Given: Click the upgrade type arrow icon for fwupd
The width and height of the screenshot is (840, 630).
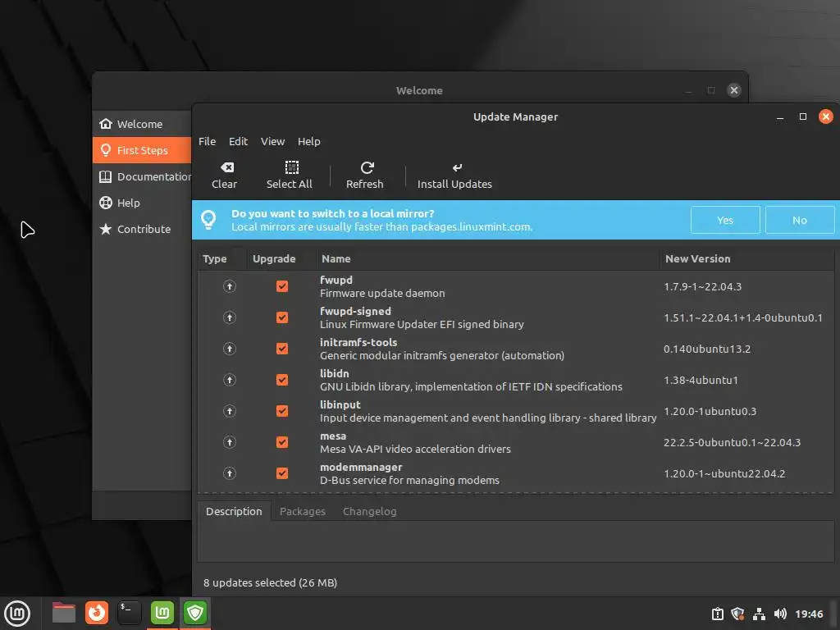Looking at the screenshot, I should 230,286.
